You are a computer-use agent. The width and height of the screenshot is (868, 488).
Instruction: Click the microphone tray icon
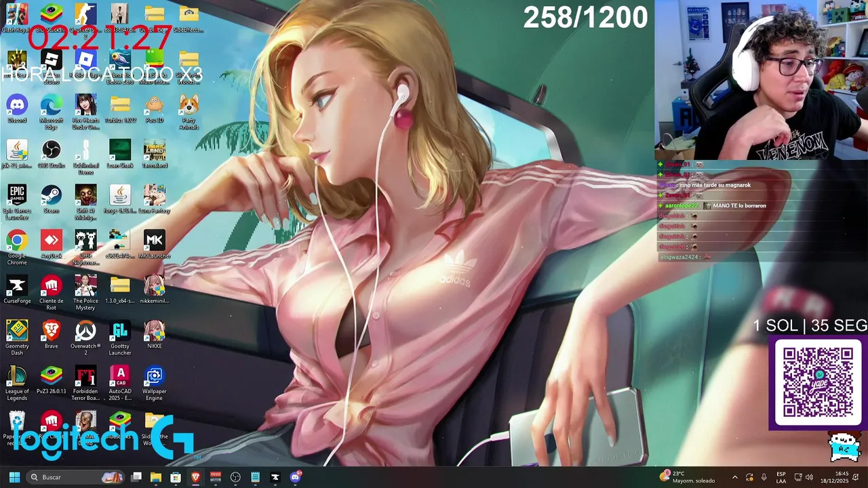pos(764,477)
